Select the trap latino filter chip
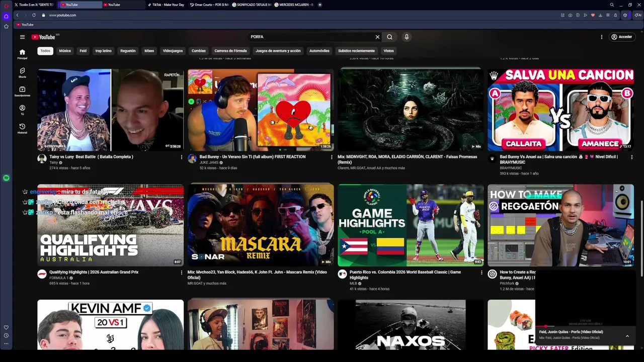The height and width of the screenshot is (362, 644). 104,51
